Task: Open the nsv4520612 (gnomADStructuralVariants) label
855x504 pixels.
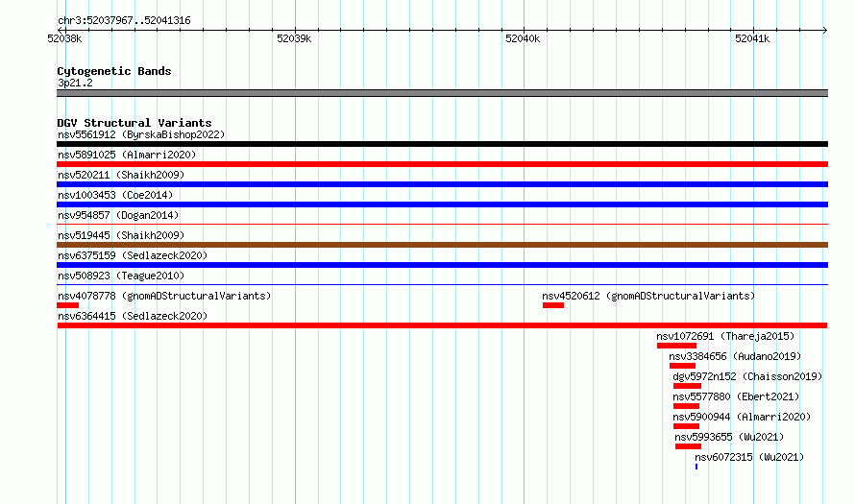Action: pyautogui.click(x=648, y=296)
